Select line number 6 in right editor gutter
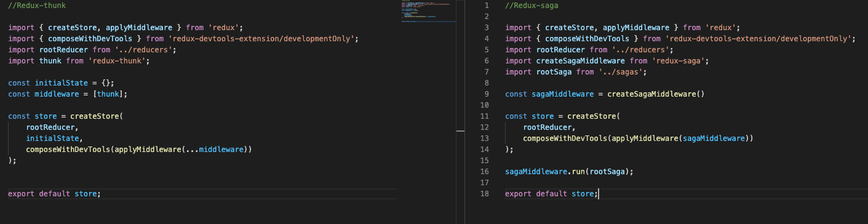The image size is (868, 224). coord(486,61)
